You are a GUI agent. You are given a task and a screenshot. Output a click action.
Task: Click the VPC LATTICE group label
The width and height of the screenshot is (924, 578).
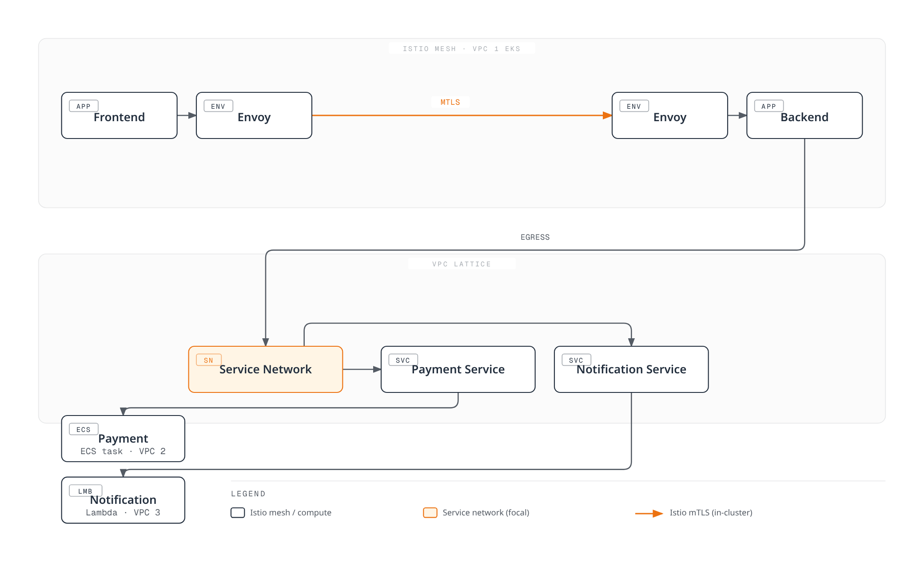coord(462,264)
